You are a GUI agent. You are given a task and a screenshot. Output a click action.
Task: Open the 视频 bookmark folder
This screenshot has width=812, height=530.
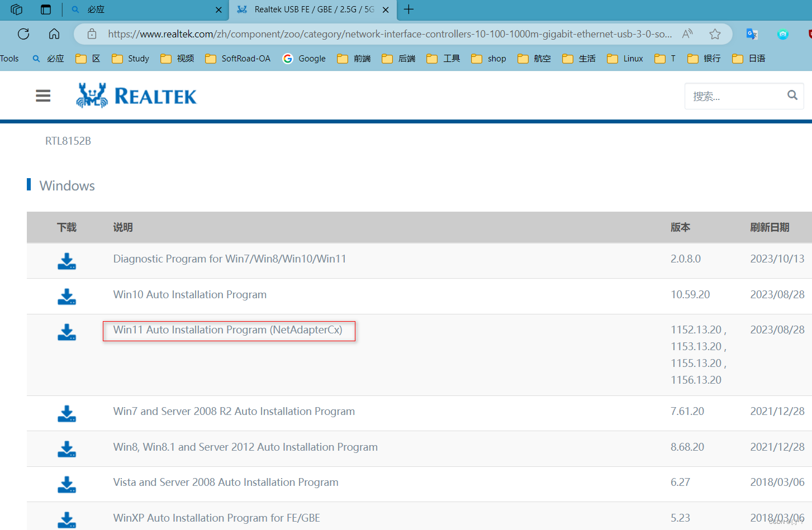[177, 59]
